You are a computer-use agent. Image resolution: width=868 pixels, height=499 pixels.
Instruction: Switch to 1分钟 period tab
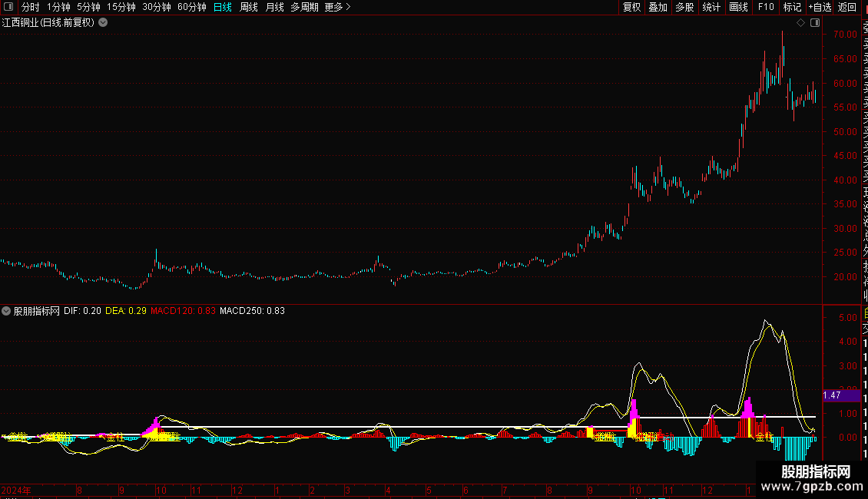(x=58, y=7)
